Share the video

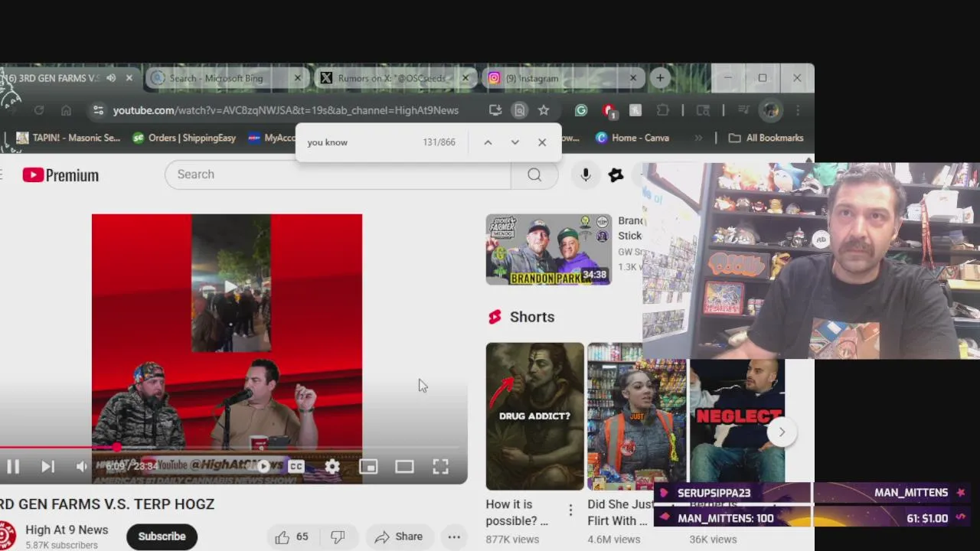click(398, 536)
